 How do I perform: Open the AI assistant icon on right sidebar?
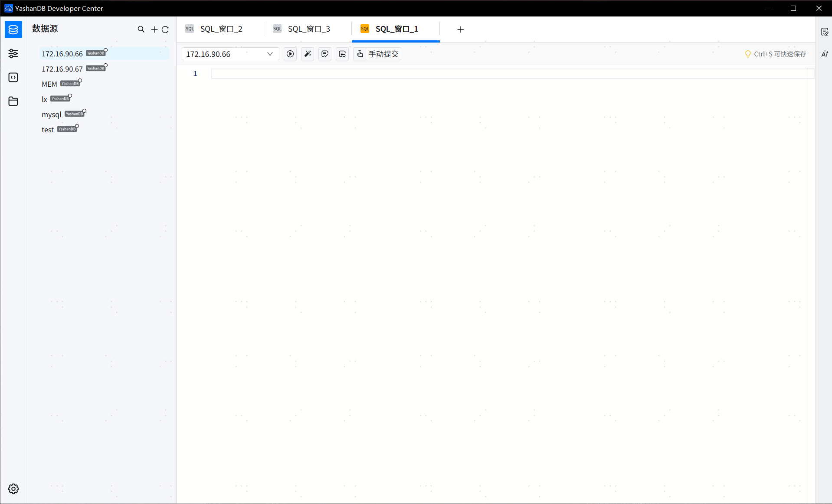pyautogui.click(x=825, y=54)
